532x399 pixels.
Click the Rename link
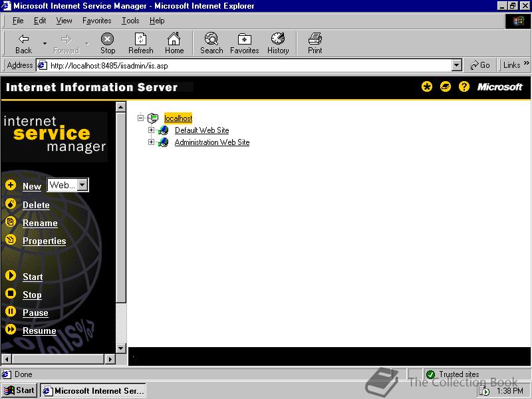(40, 223)
